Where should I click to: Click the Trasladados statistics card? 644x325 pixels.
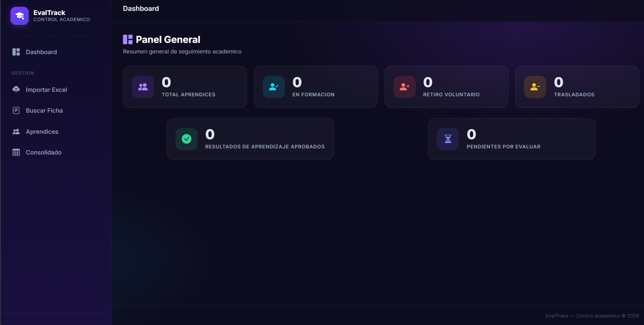[577, 87]
